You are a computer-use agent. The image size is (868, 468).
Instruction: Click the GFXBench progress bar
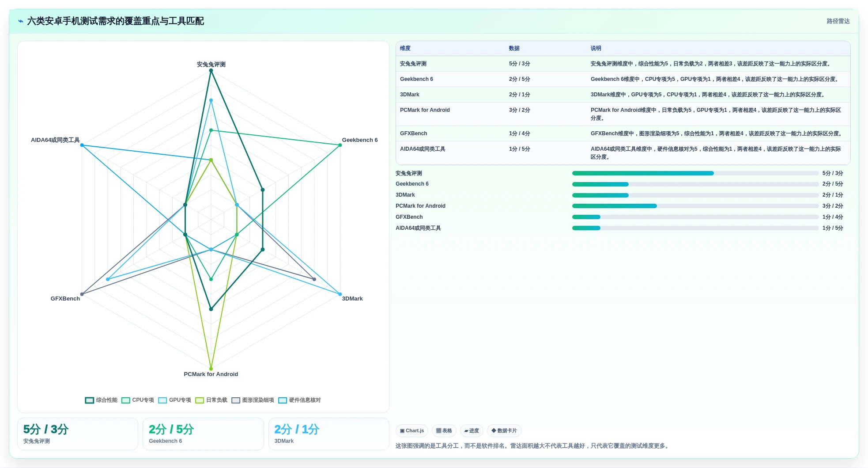[695, 217]
